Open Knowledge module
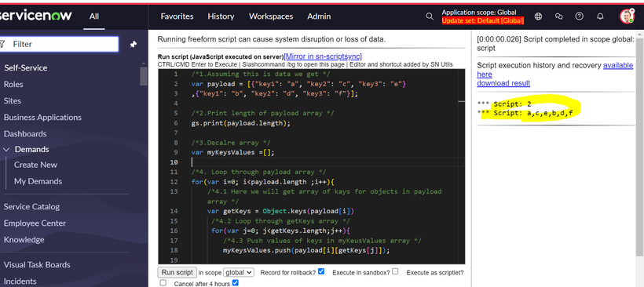 24,239
